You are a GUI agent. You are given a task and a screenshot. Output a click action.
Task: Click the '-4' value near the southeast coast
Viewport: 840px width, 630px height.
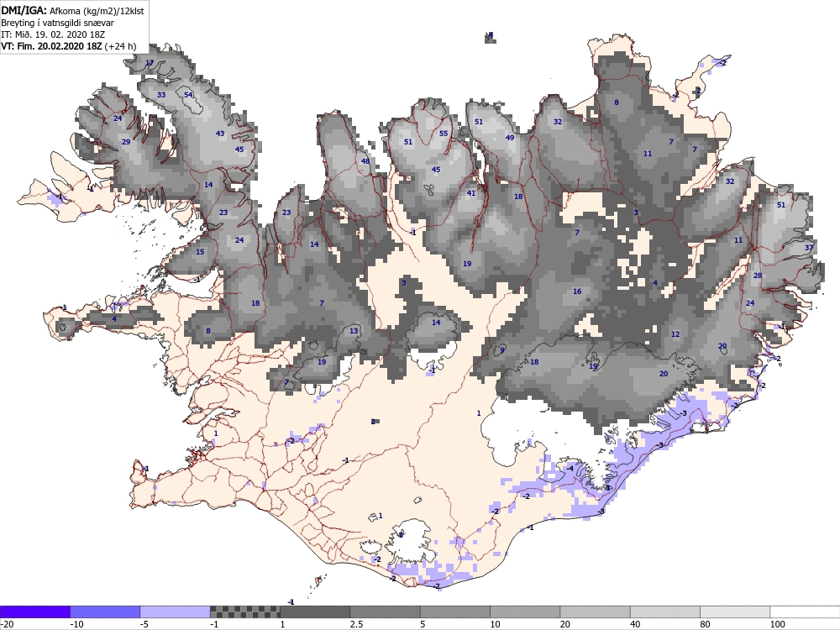570,469
